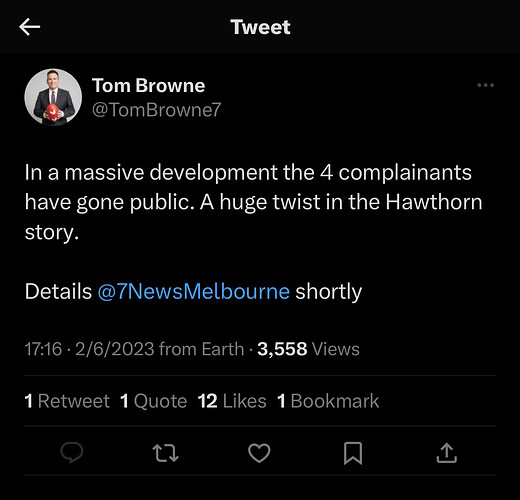View the 1 Retweet list

click(67, 401)
